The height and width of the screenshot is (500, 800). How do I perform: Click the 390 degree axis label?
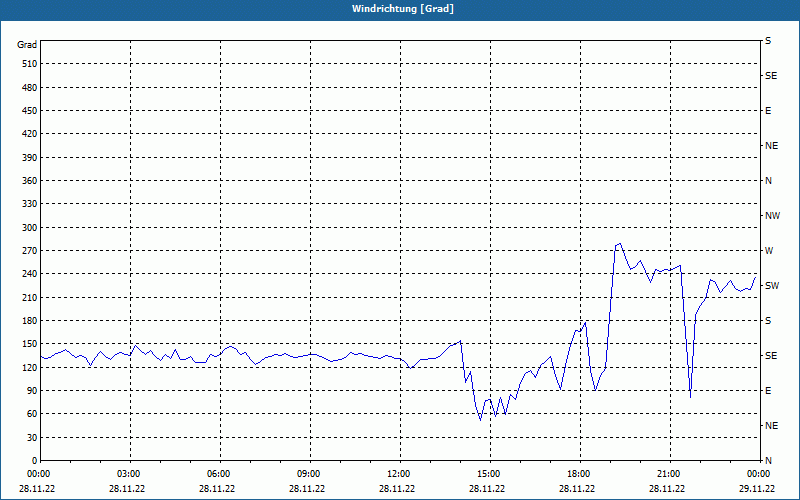[x=30, y=158]
